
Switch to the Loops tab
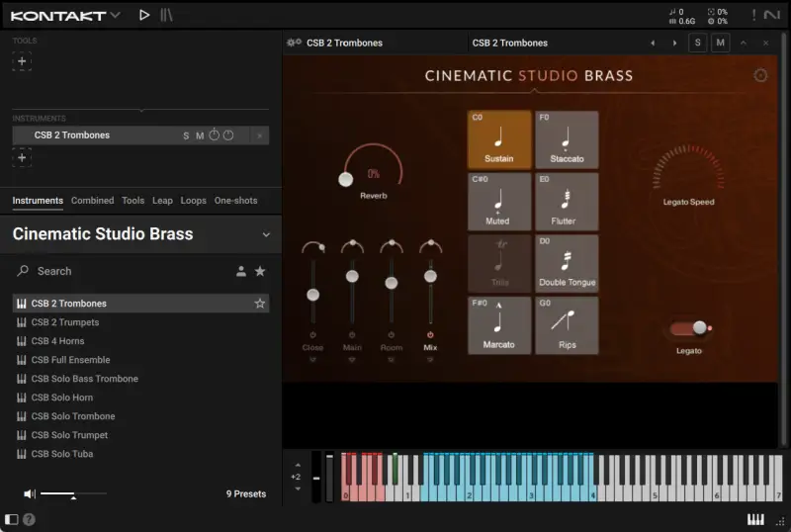point(193,201)
